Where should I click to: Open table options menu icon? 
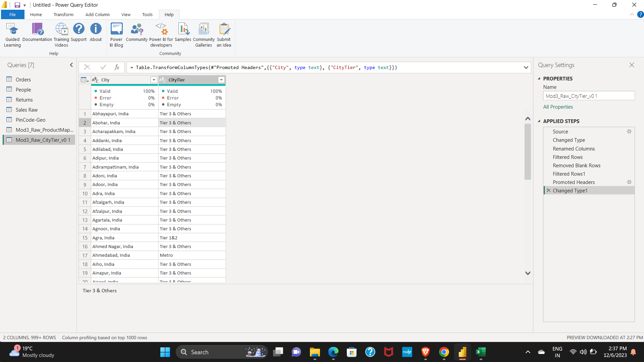click(85, 80)
